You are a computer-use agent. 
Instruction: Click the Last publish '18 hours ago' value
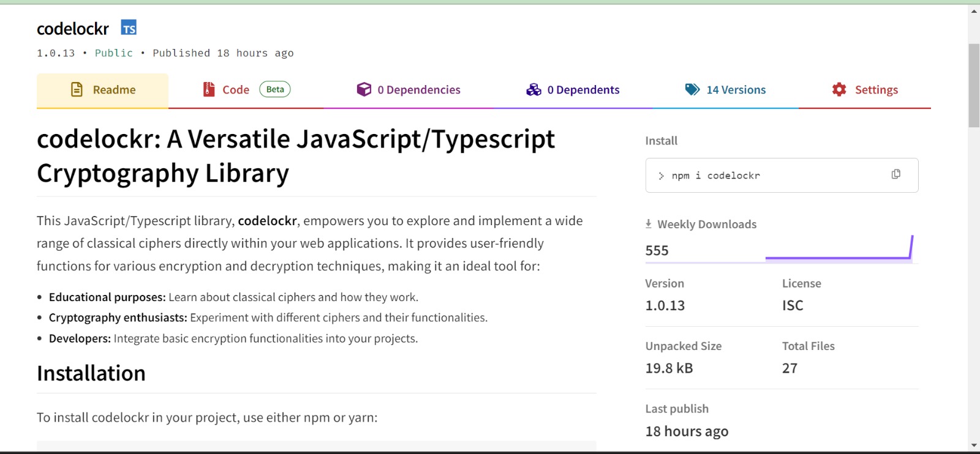(687, 431)
